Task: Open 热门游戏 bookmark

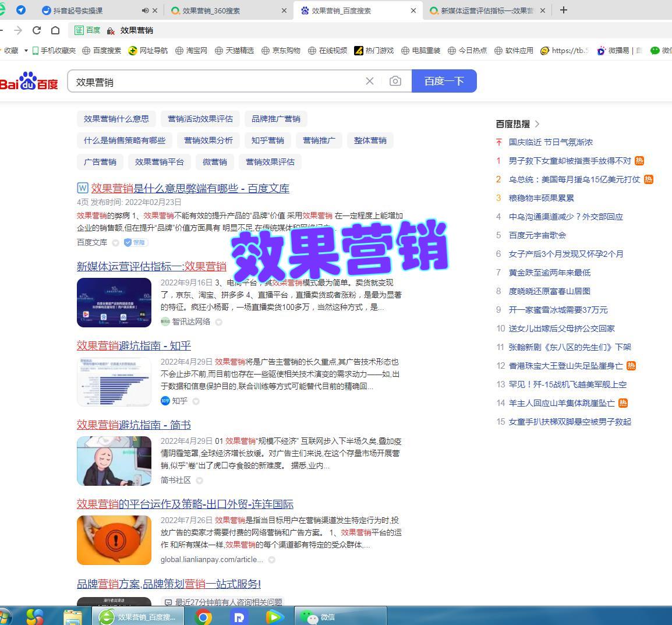Action: pyautogui.click(x=374, y=51)
